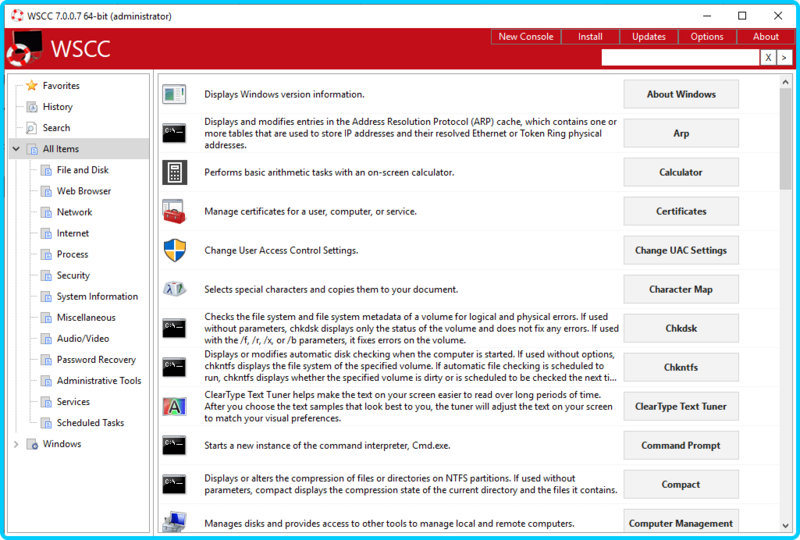
Task: Click 'Change User Access Control Settings.' text
Action: [x=281, y=251]
